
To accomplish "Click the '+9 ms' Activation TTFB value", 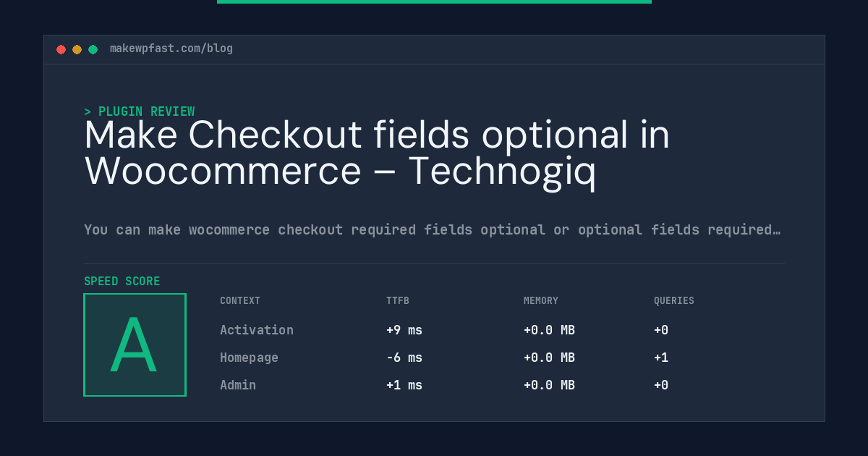I will coord(404,330).
